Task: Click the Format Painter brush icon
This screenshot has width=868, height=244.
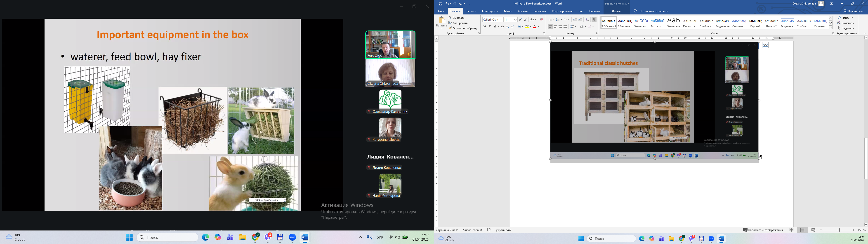Action: [451, 28]
